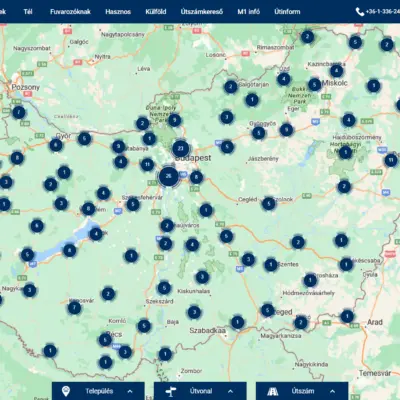This screenshot has height=400, width=400.
Task: Open the Útszámkereső menu item
Action: point(202,12)
